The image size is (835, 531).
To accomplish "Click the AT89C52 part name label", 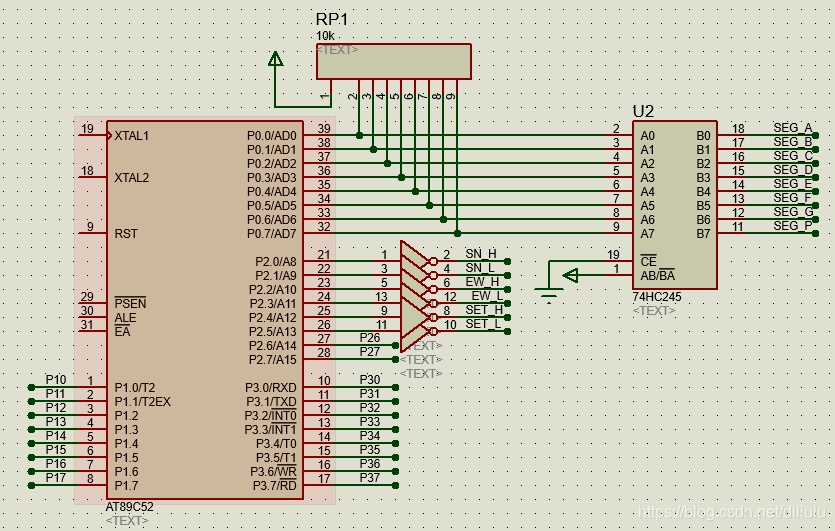I will [130, 507].
